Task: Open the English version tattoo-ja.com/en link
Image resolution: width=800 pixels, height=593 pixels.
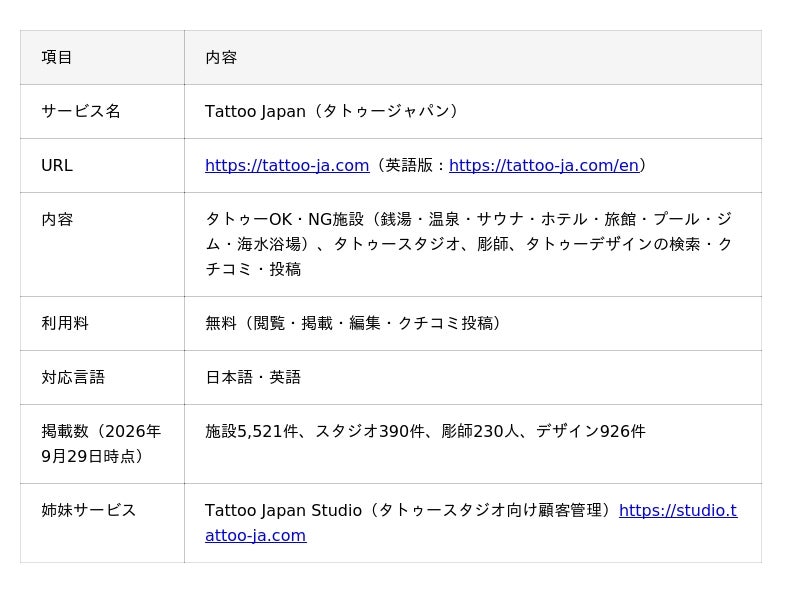Action: (544, 165)
